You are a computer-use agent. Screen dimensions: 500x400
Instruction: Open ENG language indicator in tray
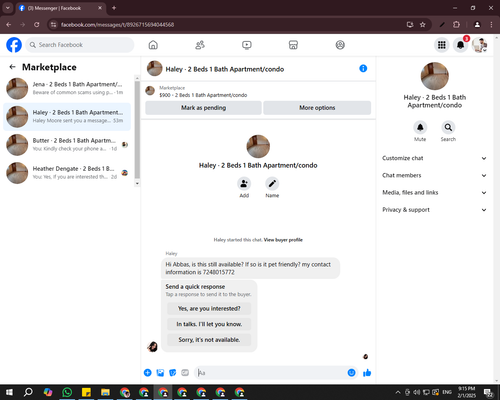[447, 392]
